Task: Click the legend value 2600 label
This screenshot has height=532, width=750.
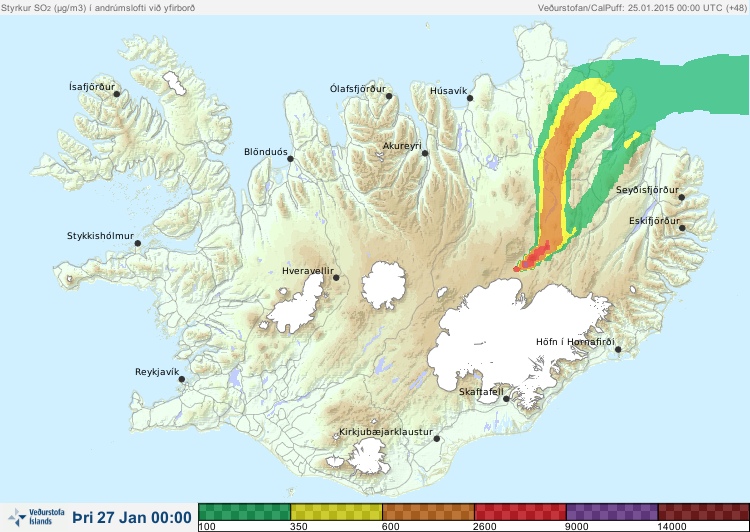Action: pos(485,527)
